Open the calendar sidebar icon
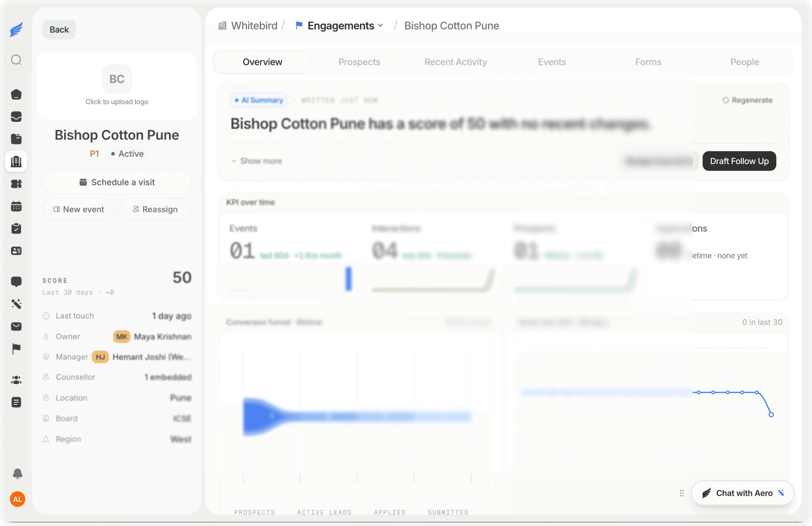The width and height of the screenshot is (812, 526). [16, 206]
